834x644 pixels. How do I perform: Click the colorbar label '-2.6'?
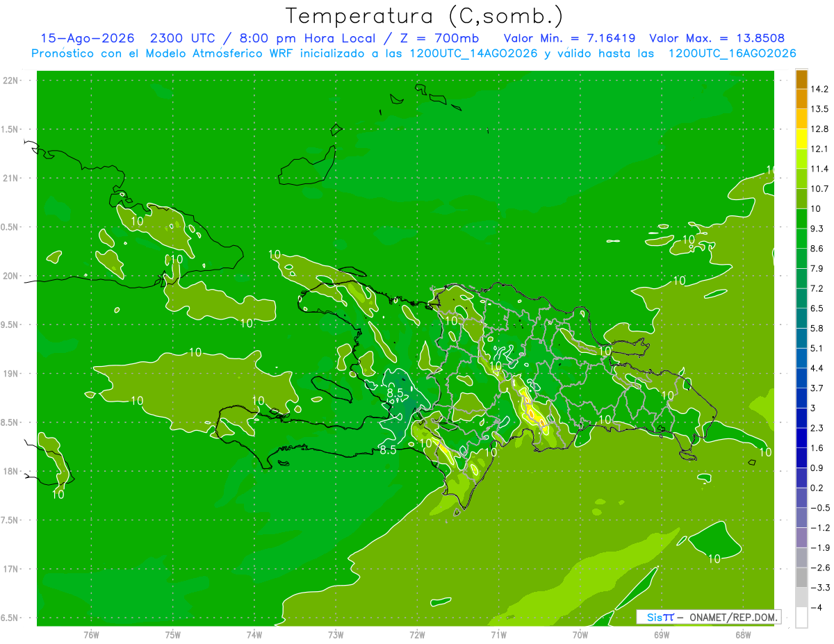coord(819,568)
